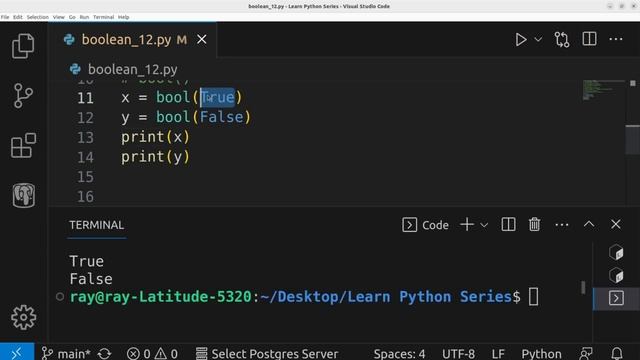Click line number 13 in the gutter
This screenshot has width=640, height=360.
click(85, 138)
